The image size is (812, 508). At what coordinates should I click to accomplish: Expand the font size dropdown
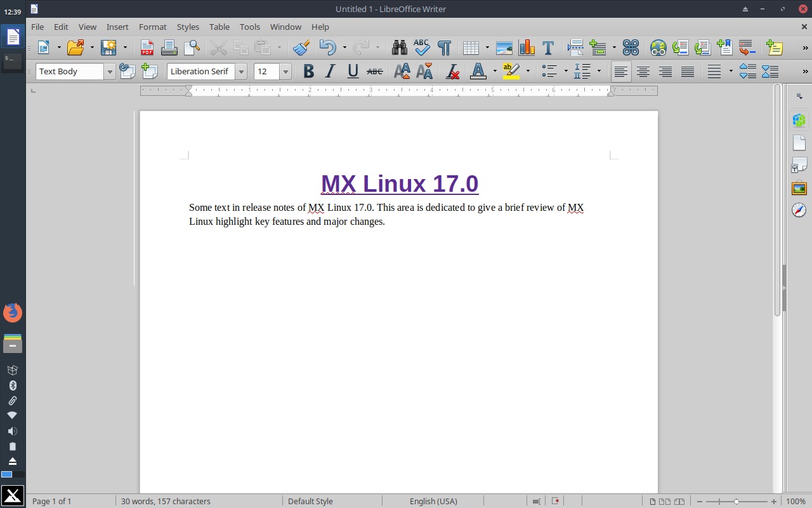coord(285,71)
